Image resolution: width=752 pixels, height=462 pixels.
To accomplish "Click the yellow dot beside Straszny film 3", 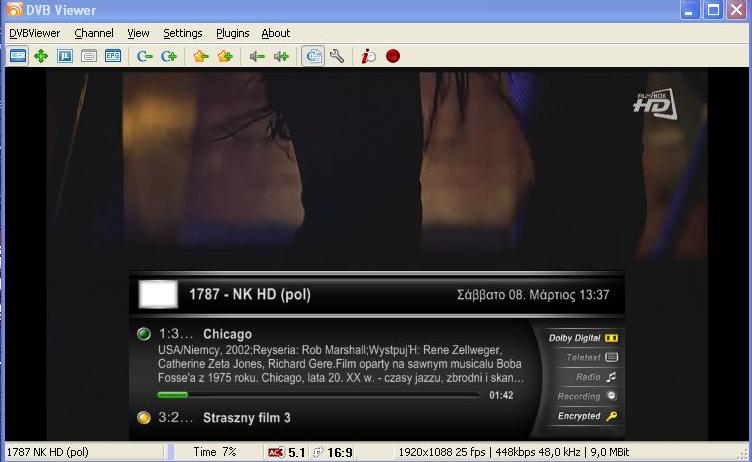I will point(144,417).
